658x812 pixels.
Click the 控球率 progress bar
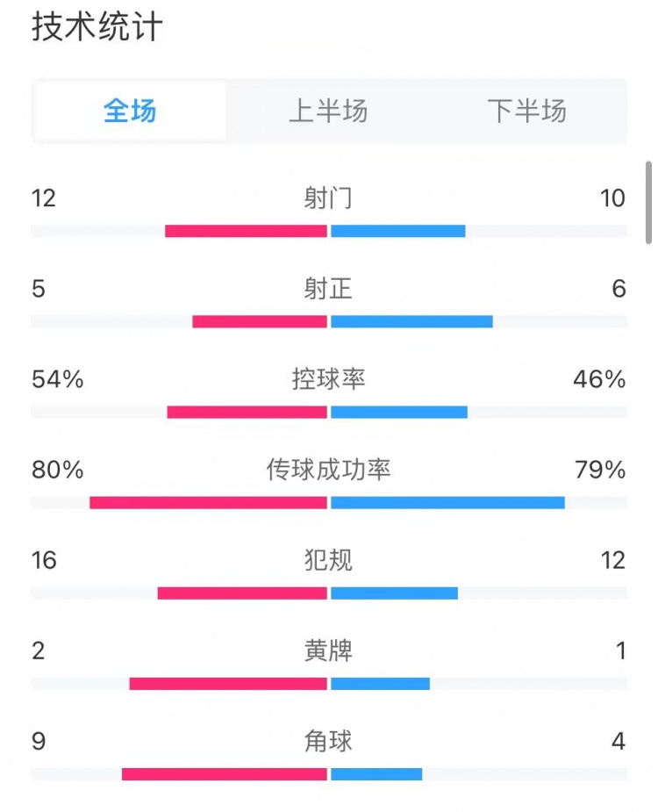point(328,412)
